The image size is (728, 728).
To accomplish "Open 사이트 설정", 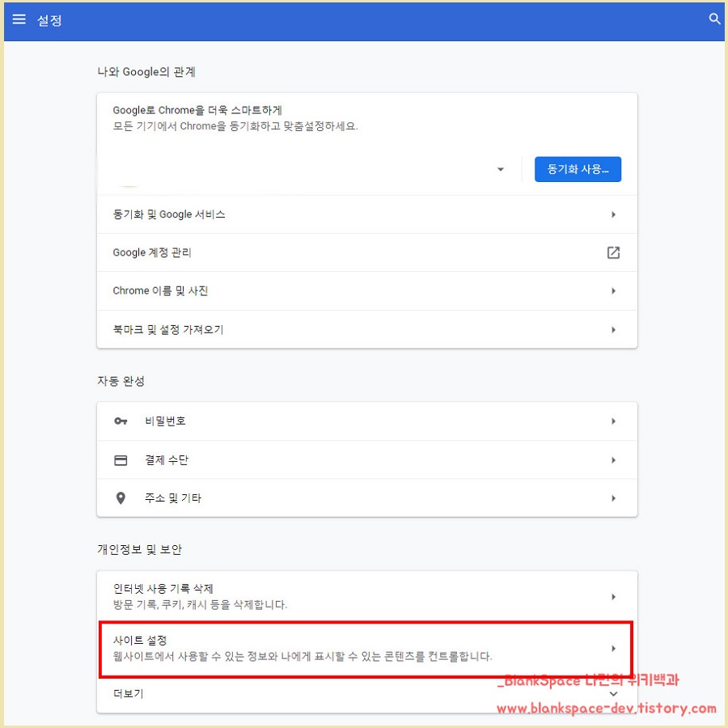I will pos(366,649).
